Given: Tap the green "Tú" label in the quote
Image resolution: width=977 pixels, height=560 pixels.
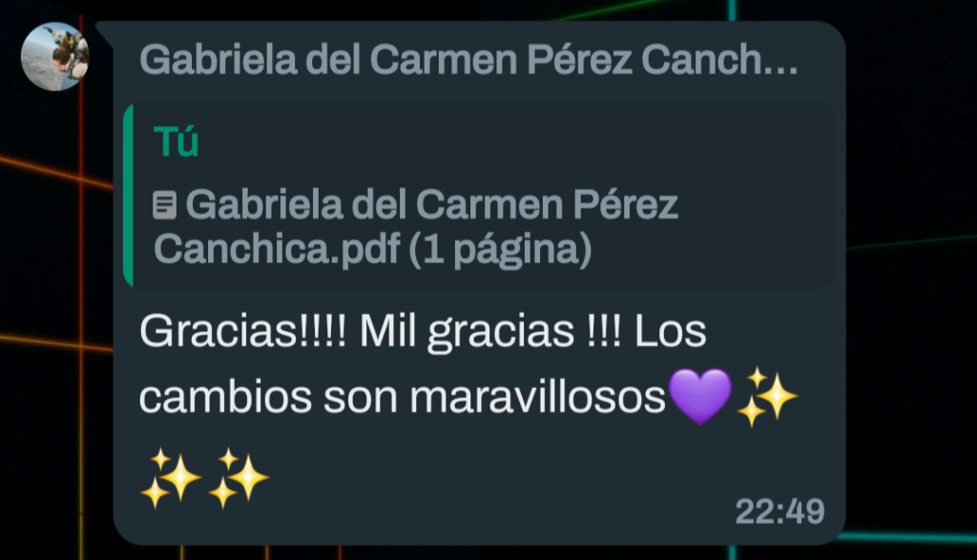Looking at the screenshot, I should click(x=177, y=141).
